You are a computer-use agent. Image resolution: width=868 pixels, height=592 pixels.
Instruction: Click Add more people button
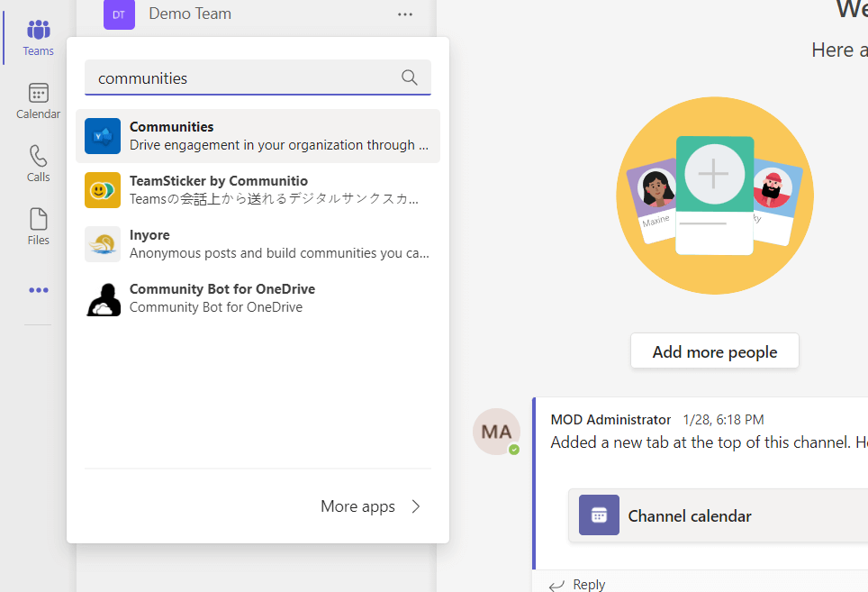click(x=715, y=351)
